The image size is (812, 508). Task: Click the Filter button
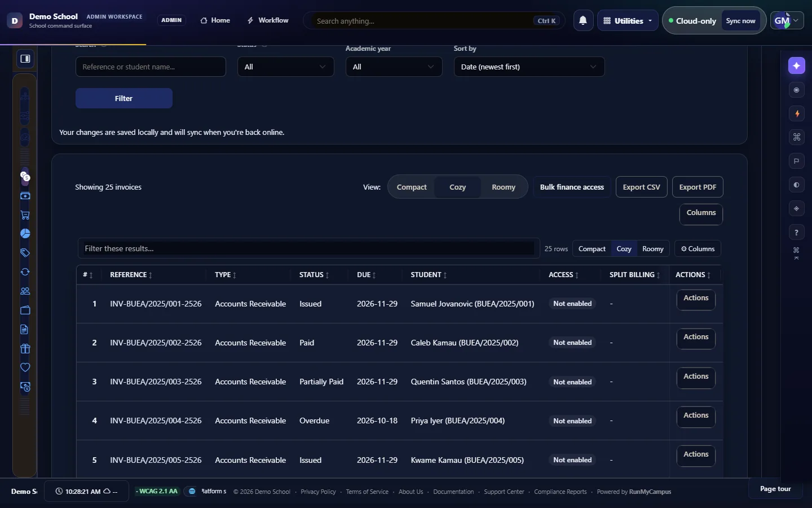[x=124, y=98]
